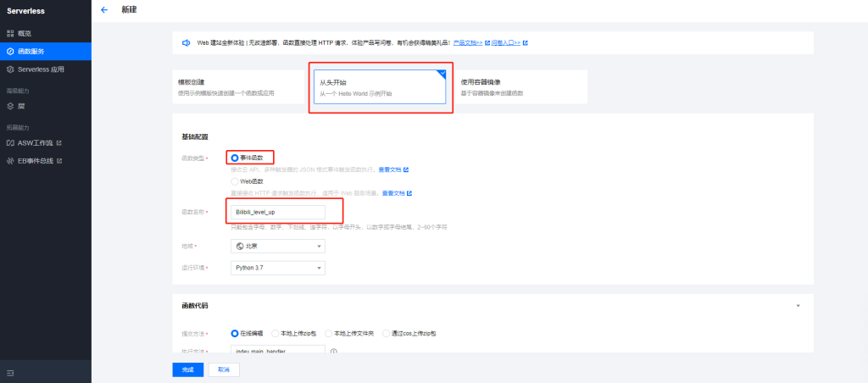The width and height of the screenshot is (868, 383).
Task: Select the 通过cos上传zip包 submit method
Action: pyautogui.click(x=387, y=333)
